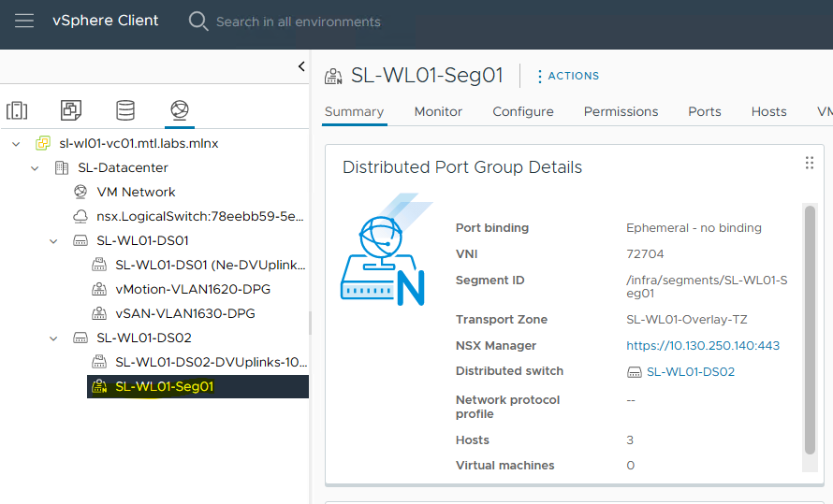833x504 pixels.
Task: Select SL-WL01-DS02 distributed switch in tree
Action: 144,338
